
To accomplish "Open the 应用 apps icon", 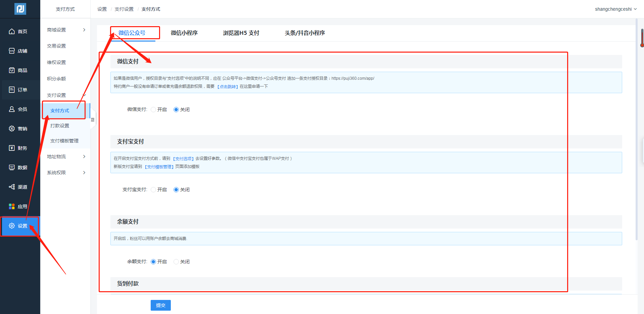I will [x=12, y=206].
